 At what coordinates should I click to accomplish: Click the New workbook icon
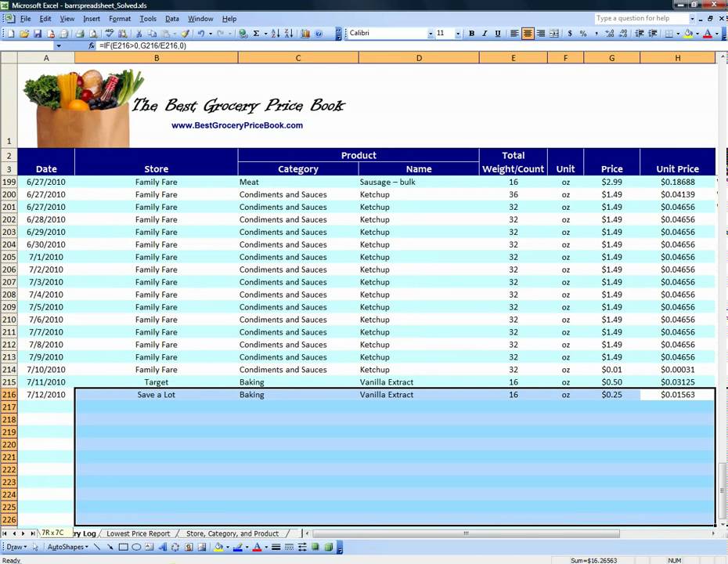[11, 34]
